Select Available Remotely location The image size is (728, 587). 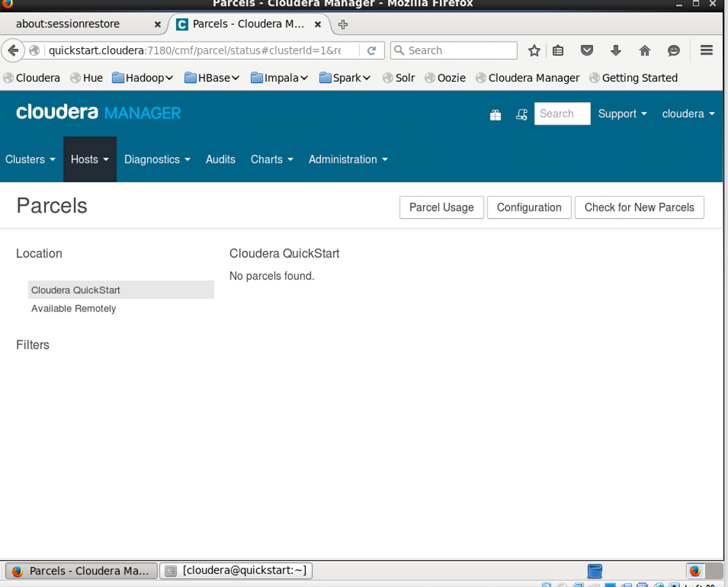point(121,308)
